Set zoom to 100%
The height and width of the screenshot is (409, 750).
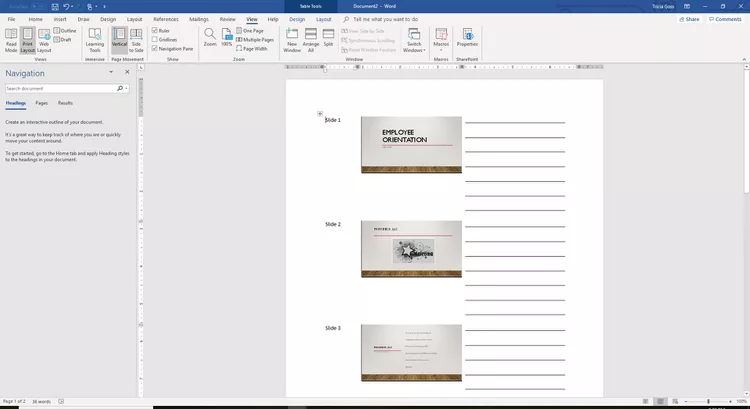pyautogui.click(x=227, y=37)
